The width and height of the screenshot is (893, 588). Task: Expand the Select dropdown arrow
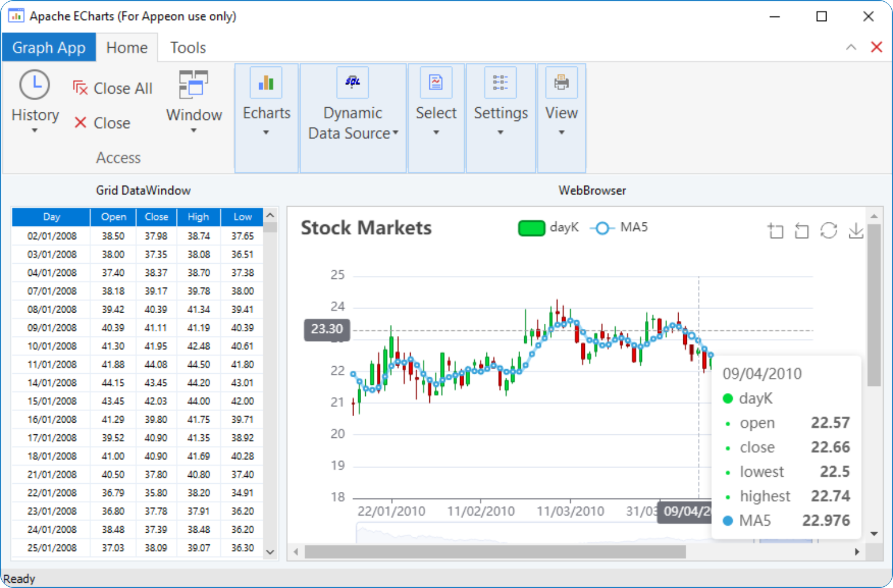(436, 133)
